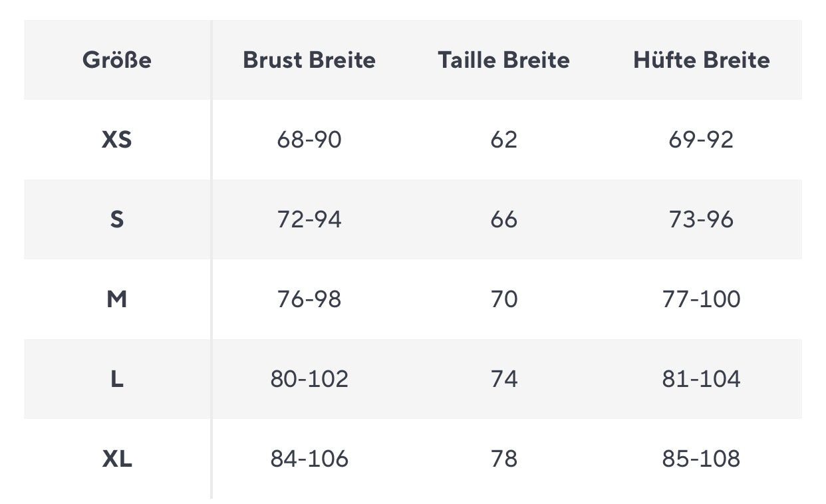Select the XL size row label
826x504 pixels.
pyautogui.click(x=117, y=459)
